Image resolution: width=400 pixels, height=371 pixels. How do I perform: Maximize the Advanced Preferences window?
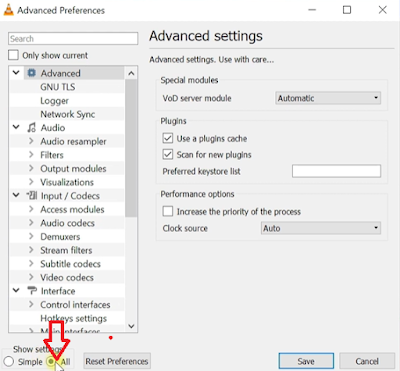pyautogui.click(x=347, y=10)
